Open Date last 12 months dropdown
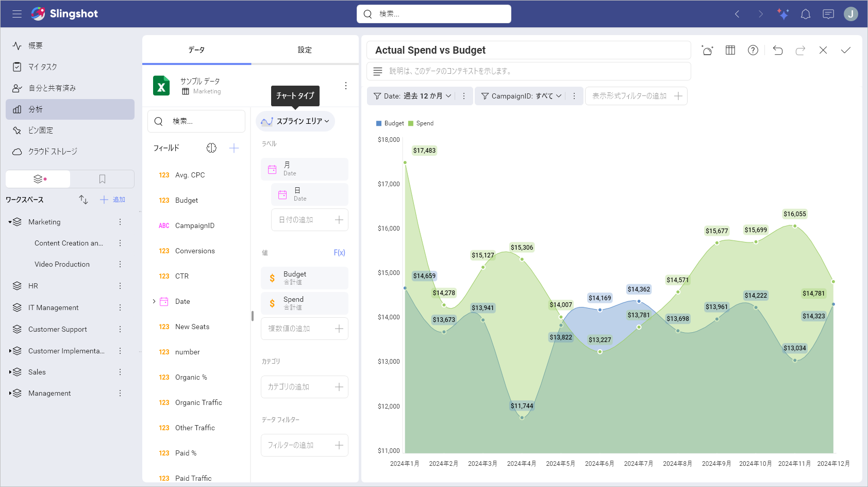 tap(412, 96)
